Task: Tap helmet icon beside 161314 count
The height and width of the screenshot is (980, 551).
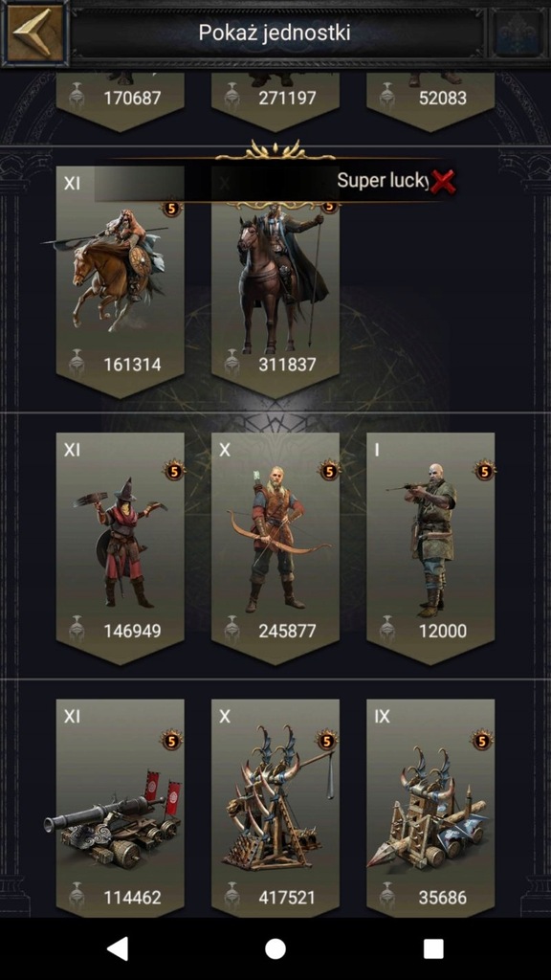Action: point(77,363)
